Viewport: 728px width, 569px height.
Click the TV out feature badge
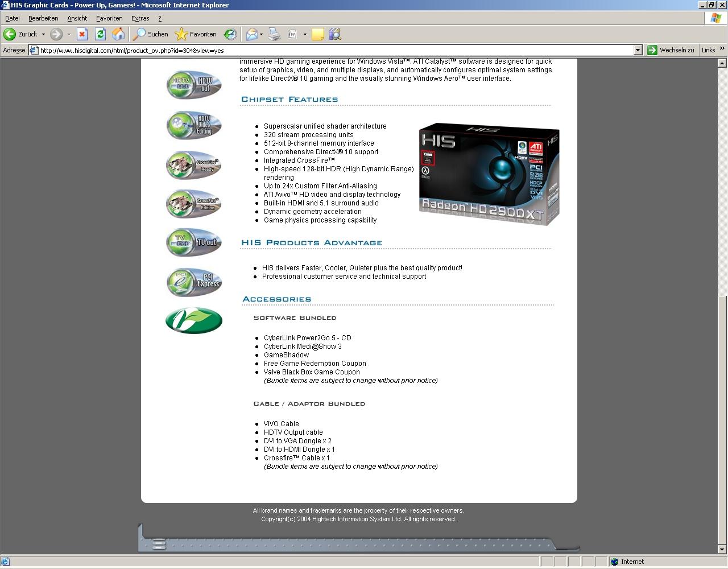tap(194, 242)
